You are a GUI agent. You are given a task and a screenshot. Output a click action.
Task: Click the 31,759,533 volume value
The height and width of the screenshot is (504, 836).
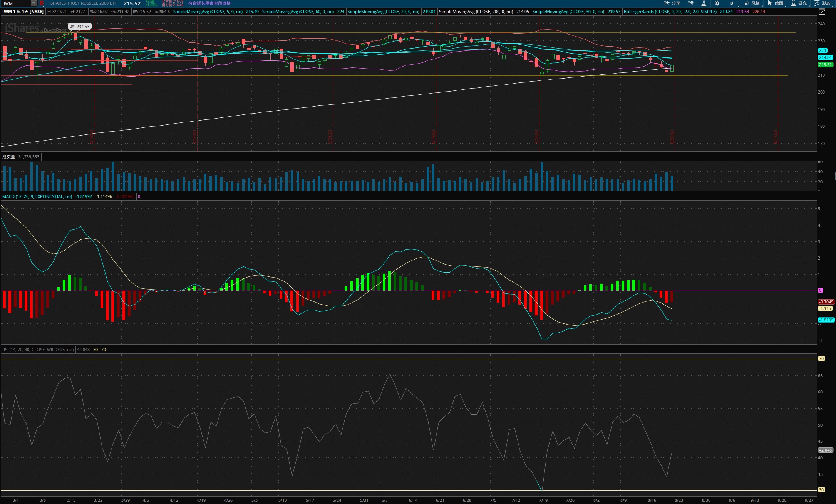[29, 157]
